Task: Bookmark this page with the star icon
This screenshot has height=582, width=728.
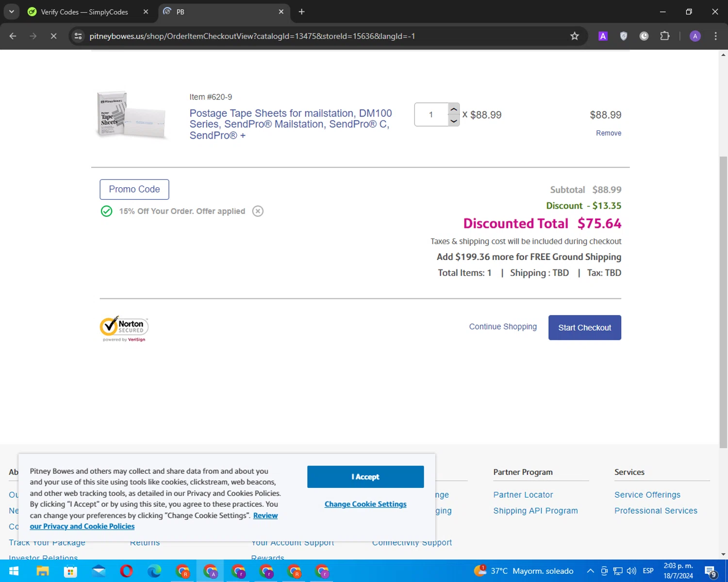Action: point(575,36)
